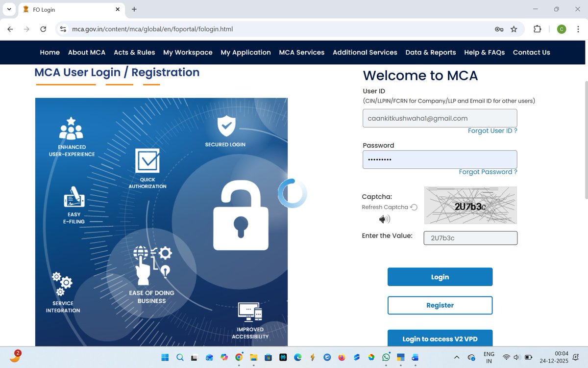Click the Register button
This screenshot has width=588, height=368.
[x=440, y=305]
